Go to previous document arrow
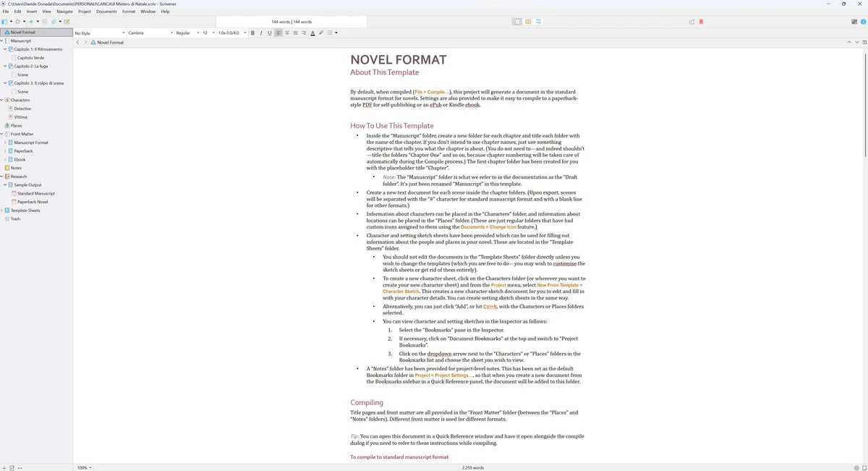Screen dimensions: 868x471 849,42
